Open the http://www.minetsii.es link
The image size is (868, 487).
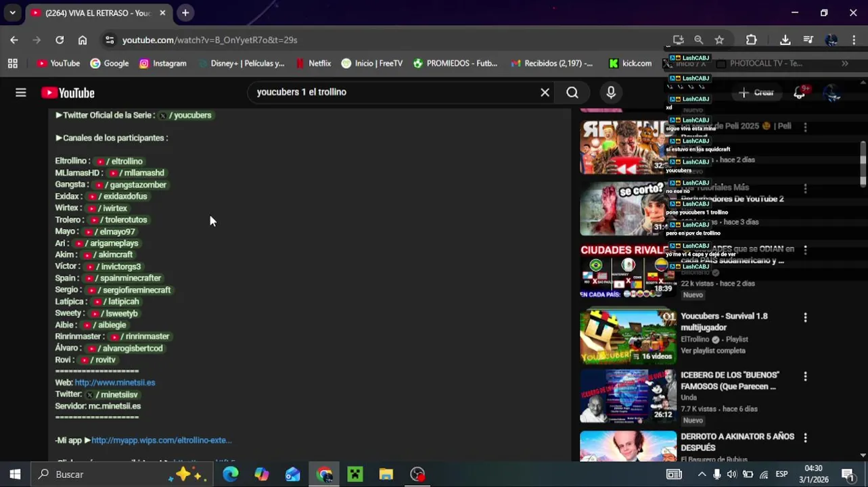(x=115, y=383)
